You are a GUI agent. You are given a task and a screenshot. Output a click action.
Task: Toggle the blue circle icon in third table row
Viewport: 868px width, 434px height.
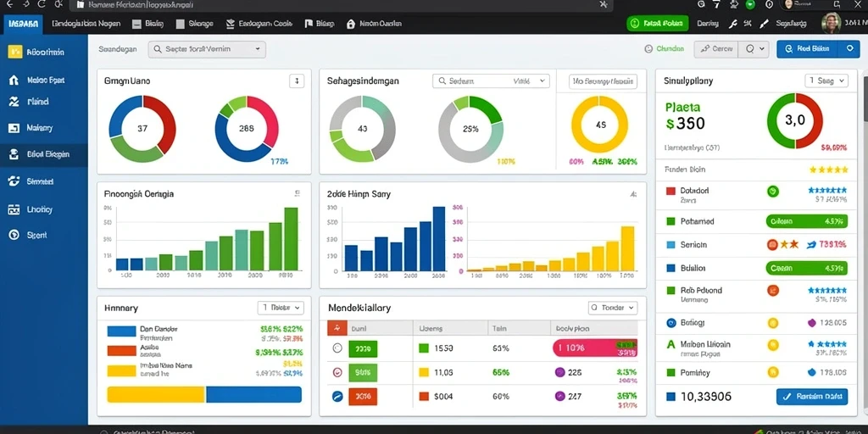[x=337, y=397]
